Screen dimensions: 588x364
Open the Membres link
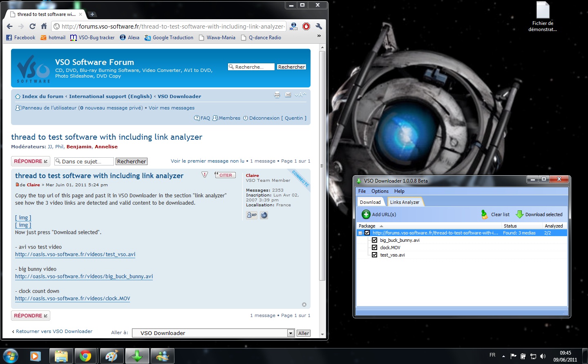pos(226,118)
